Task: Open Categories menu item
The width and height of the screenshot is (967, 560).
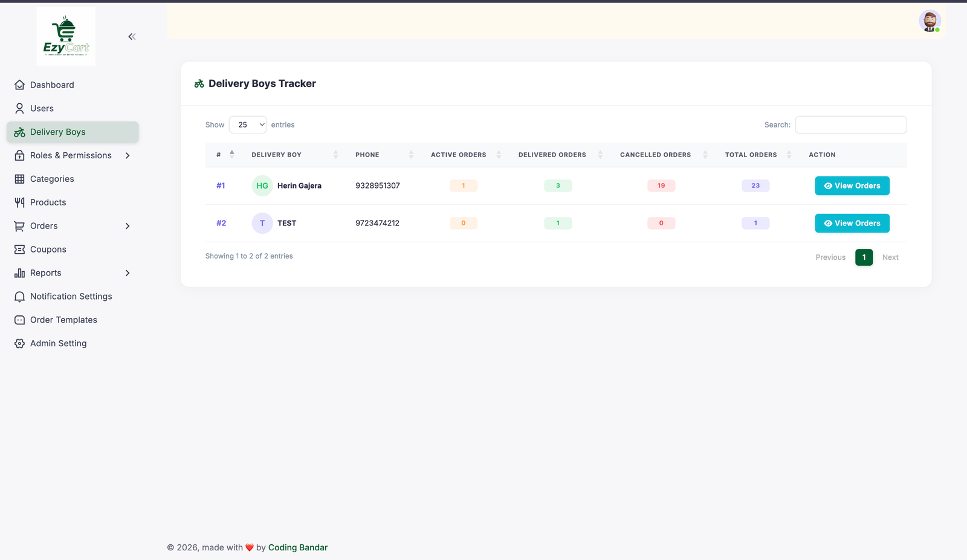Action: (x=73, y=179)
